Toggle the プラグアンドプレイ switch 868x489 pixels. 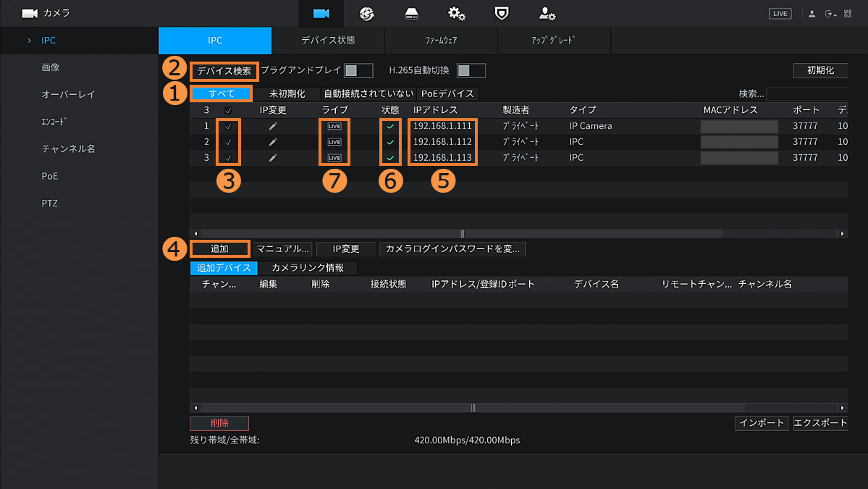coord(358,70)
